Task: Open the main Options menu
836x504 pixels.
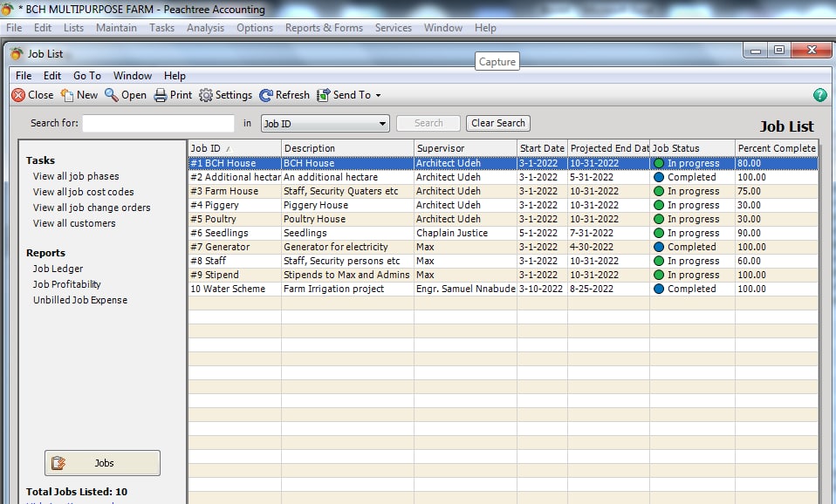Action: tap(255, 28)
